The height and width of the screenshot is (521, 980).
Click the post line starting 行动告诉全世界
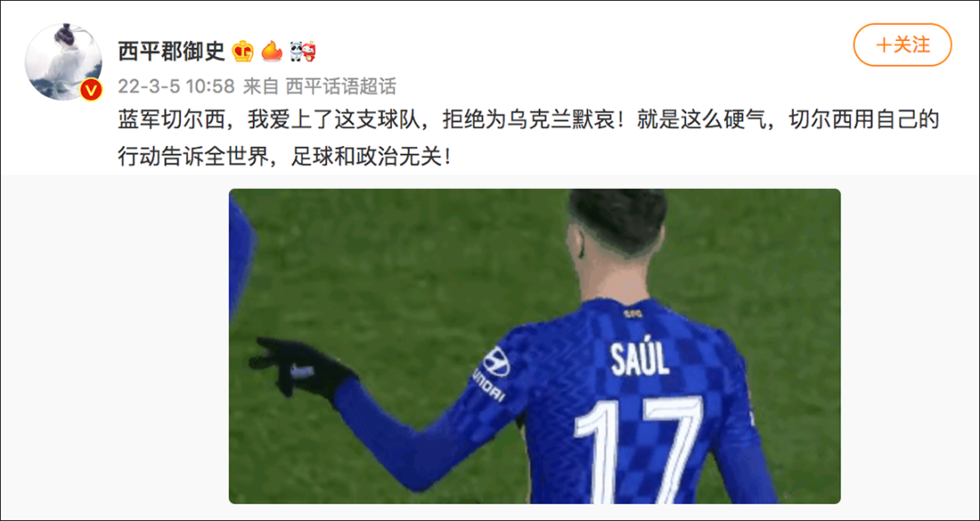(284, 156)
